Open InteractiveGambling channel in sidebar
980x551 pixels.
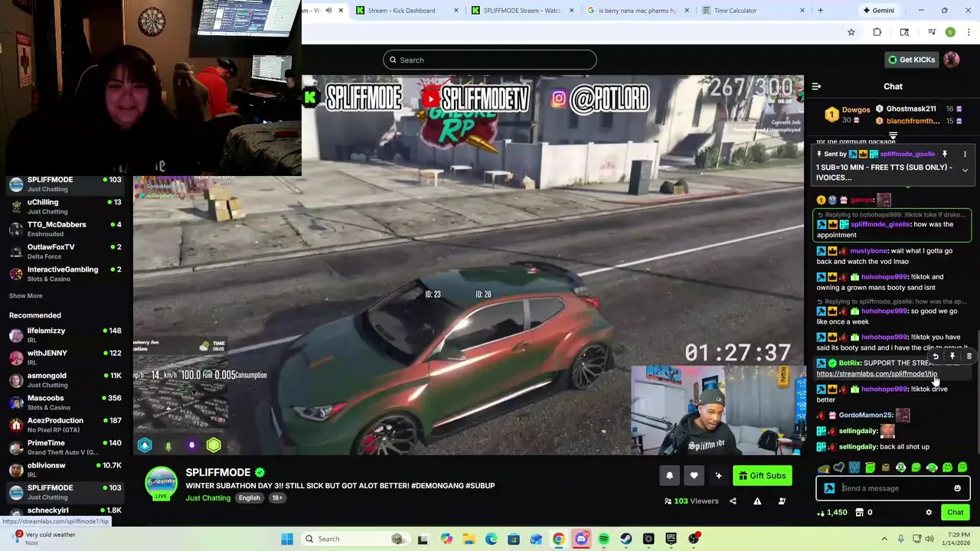click(64, 274)
